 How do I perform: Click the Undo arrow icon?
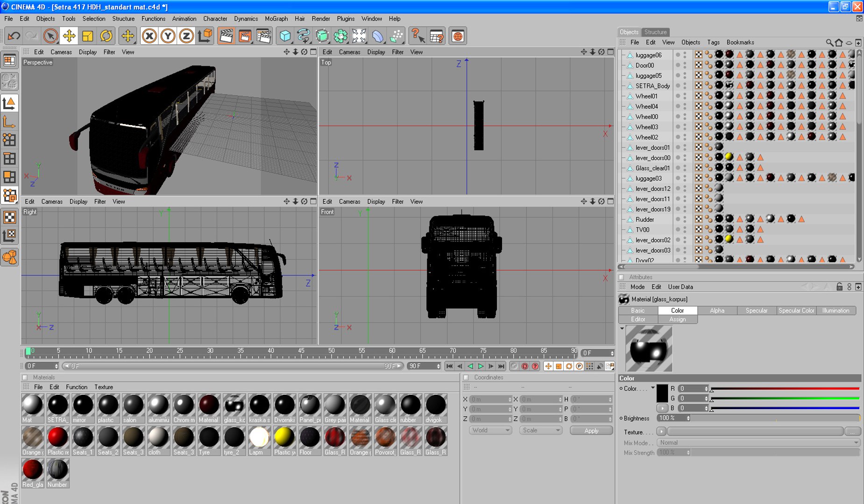(14, 36)
